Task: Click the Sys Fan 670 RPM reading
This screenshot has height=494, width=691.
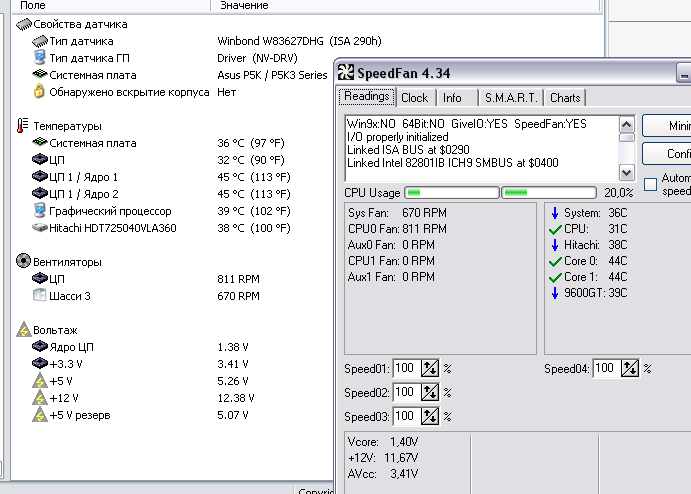Action: 397,213
